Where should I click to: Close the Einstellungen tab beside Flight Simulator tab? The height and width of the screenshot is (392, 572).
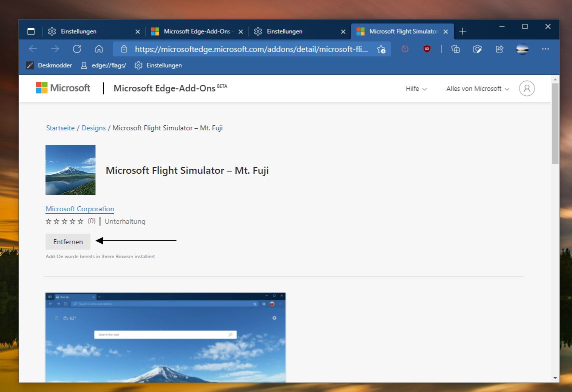343,31
